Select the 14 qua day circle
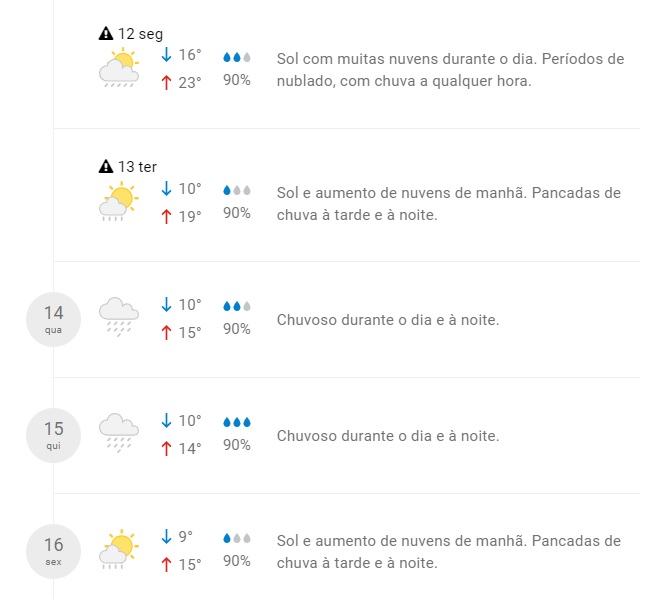Screen dimensions: 664x599 coord(53,319)
